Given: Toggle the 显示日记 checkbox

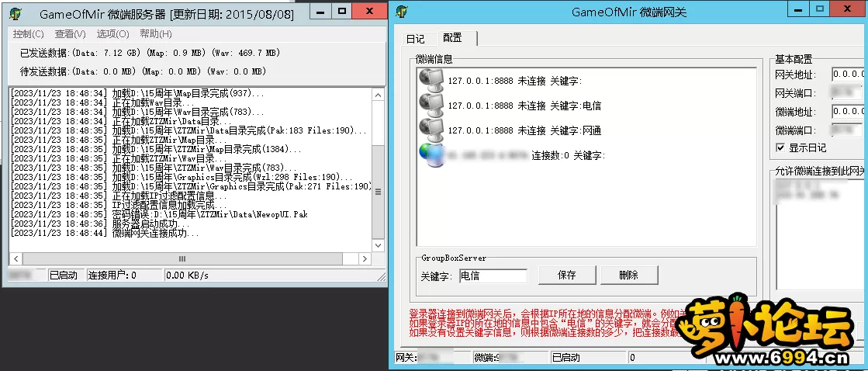Looking at the screenshot, I should [780, 147].
